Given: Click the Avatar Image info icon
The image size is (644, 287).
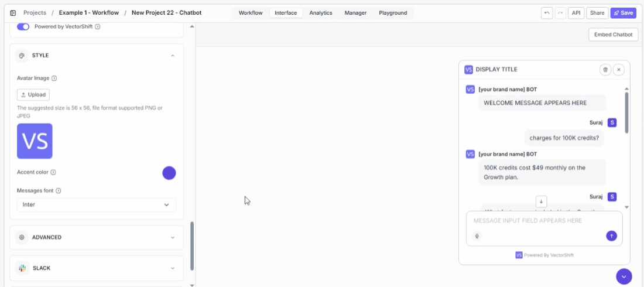Looking at the screenshot, I should 54,78.
